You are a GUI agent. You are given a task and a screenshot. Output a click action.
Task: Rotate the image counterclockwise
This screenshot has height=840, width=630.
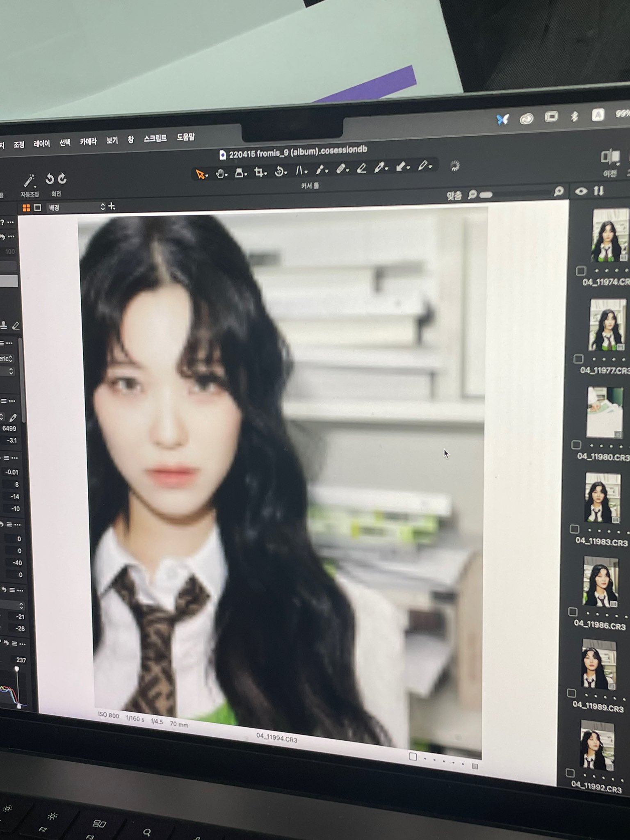tap(50, 179)
